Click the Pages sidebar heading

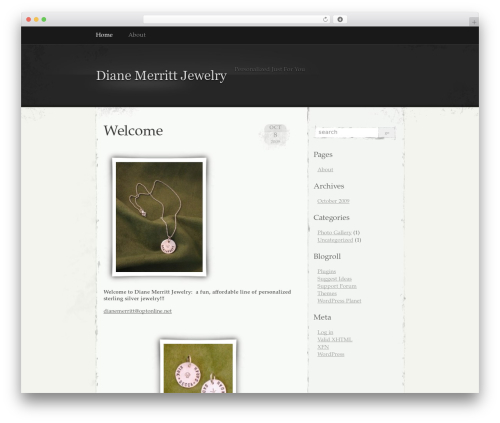click(323, 154)
